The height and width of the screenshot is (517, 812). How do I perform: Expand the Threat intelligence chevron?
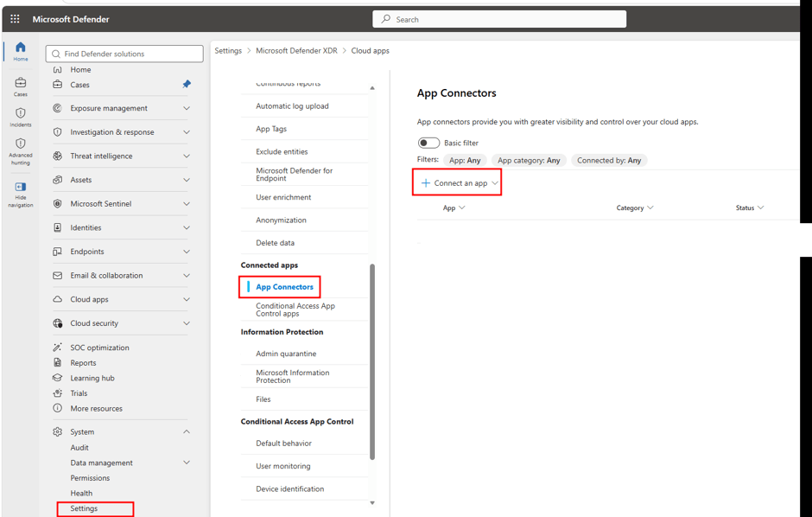[x=187, y=156]
